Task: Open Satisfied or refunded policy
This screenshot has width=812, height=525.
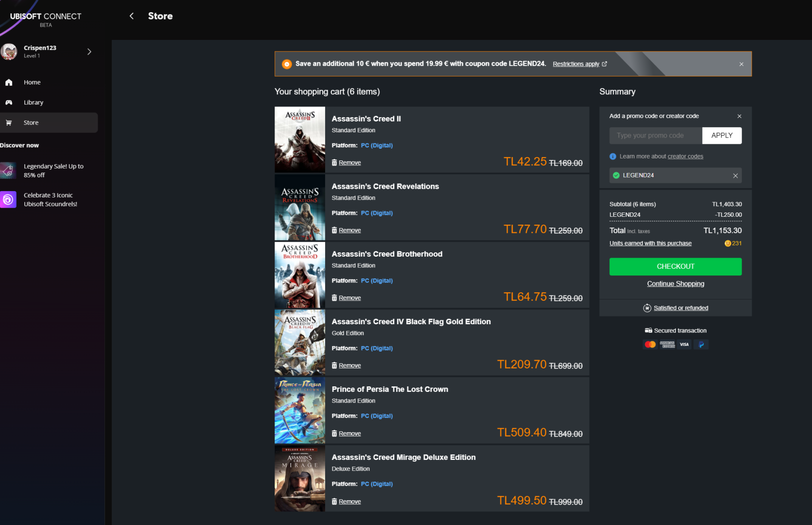Action: point(681,308)
